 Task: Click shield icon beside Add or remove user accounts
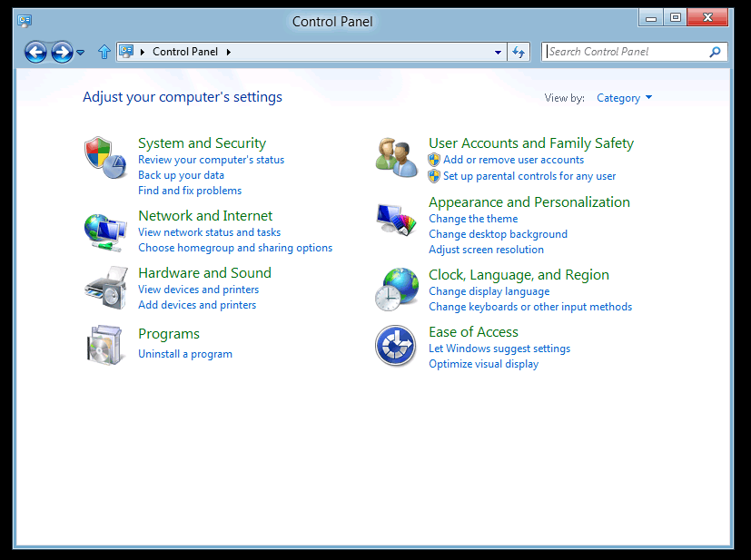(434, 160)
